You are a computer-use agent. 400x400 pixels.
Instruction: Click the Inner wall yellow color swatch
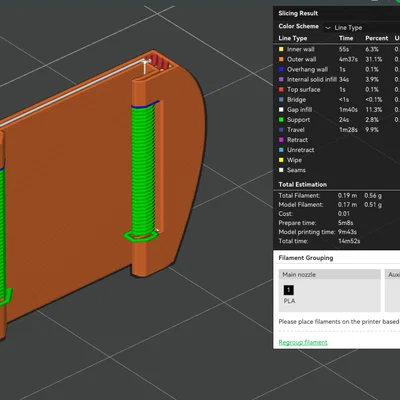[x=281, y=49]
